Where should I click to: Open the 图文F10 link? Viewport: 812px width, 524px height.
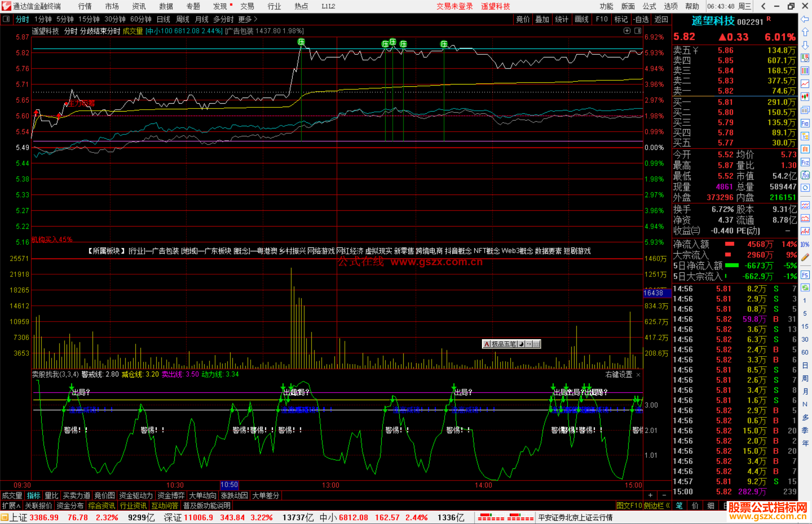(x=629, y=506)
